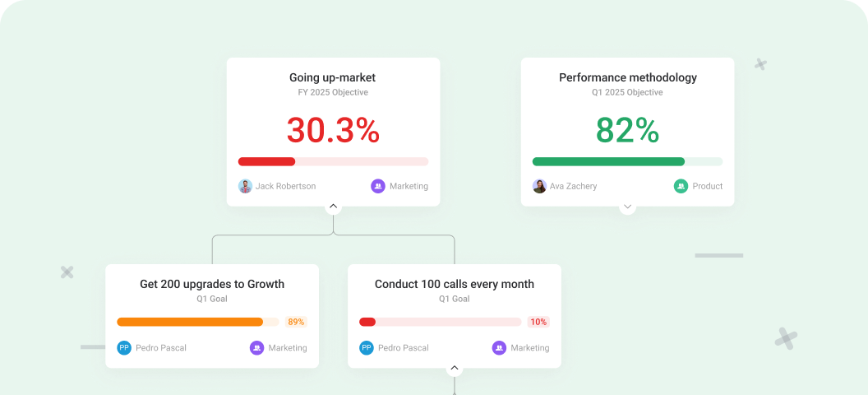Open Conduct 100 calls every month goal
The height and width of the screenshot is (395, 868).
(x=454, y=284)
